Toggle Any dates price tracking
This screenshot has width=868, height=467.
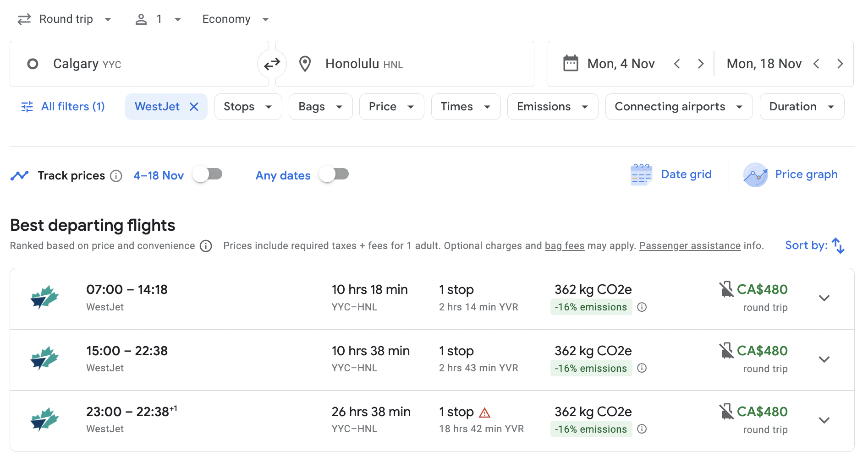click(x=334, y=174)
